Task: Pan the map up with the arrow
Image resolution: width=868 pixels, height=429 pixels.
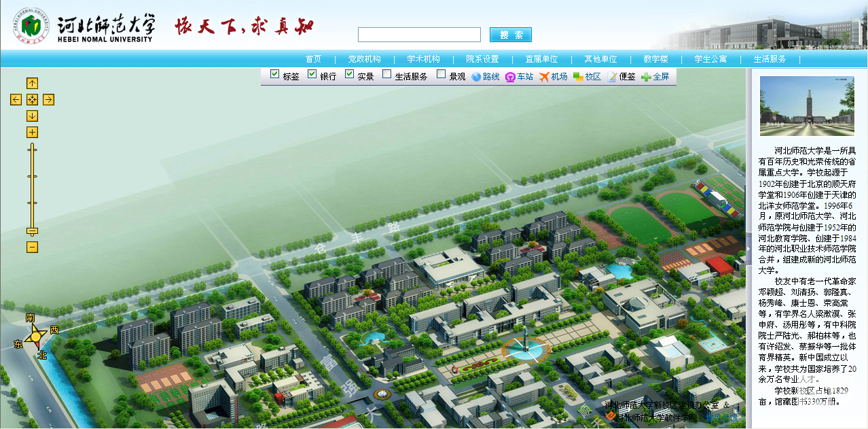Action: (32, 83)
